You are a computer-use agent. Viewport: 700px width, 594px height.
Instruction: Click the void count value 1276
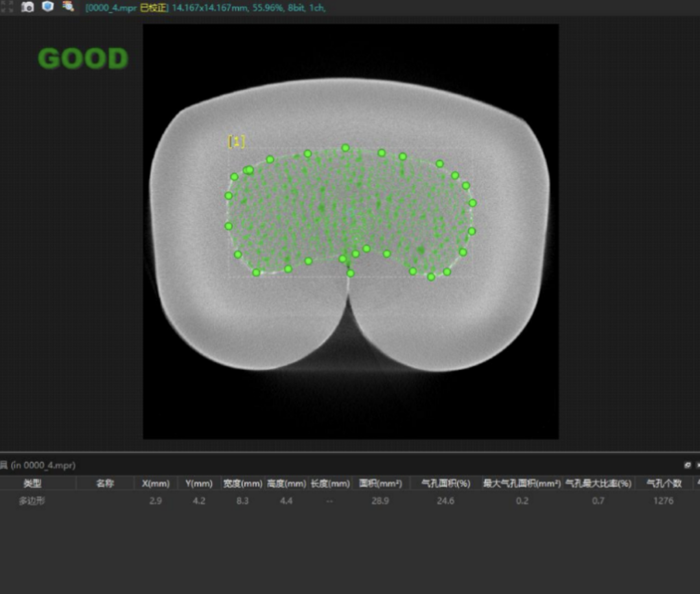pyautogui.click(x=664, y=501)
